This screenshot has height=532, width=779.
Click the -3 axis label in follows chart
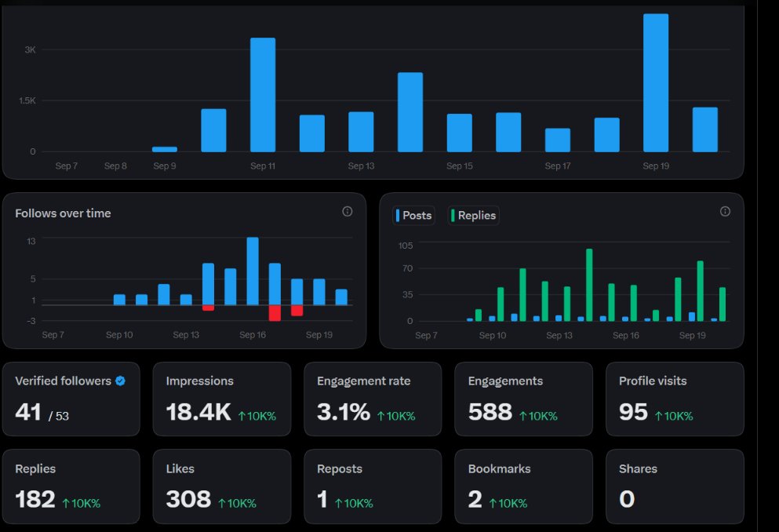(31, 321)
